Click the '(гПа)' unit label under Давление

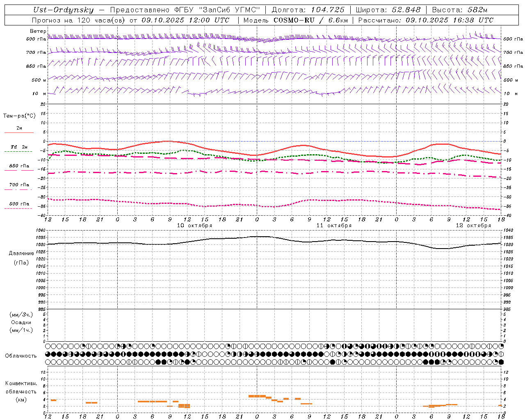(x=21, y=262)
